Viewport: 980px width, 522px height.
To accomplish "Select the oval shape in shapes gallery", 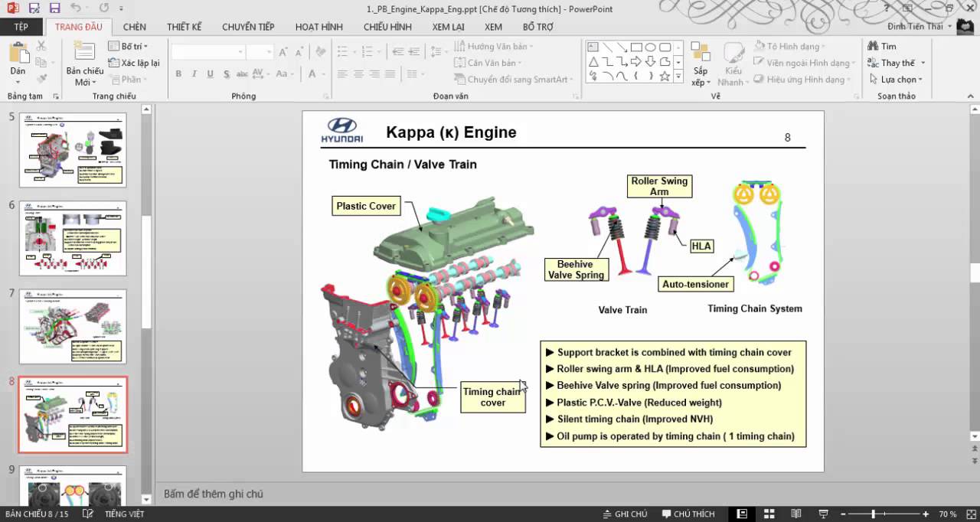I will click(x=651, y=47).
